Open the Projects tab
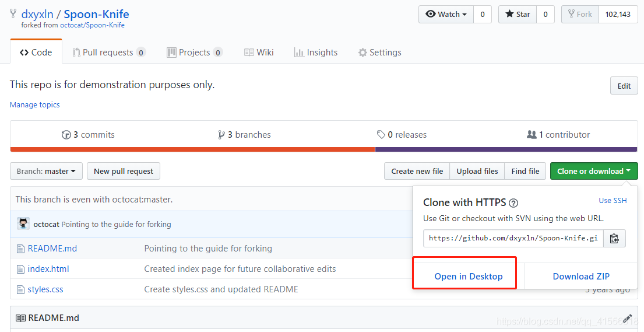The width and height of the screenshot is (644, 332). pyautogui.click(x=195, y=53)
